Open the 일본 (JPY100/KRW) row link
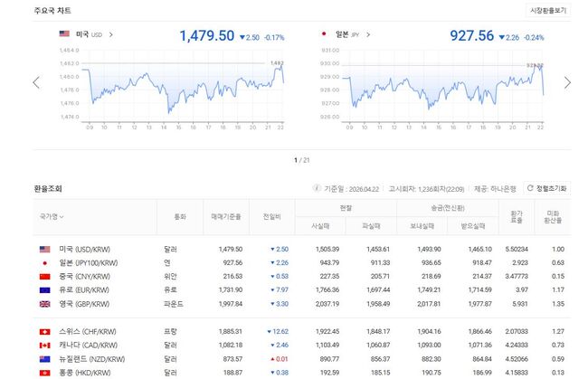The height and width of the screenshot is (379, 588). tap(90, 262)
